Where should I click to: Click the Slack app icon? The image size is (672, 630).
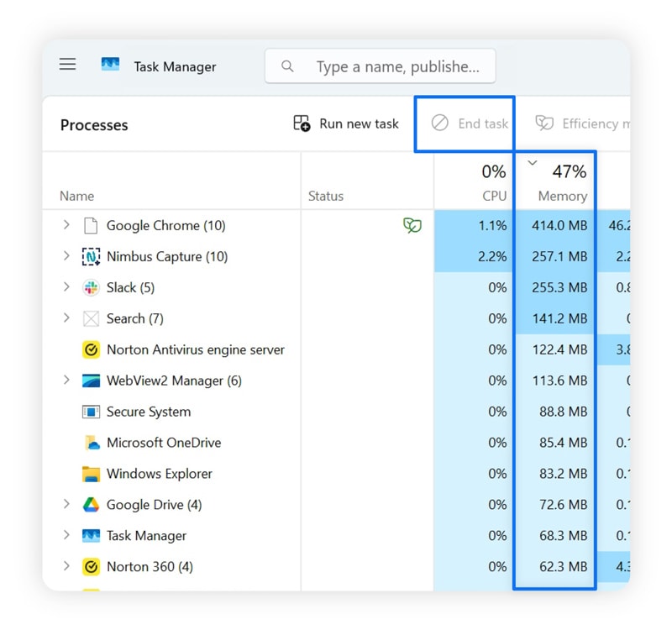90,287
